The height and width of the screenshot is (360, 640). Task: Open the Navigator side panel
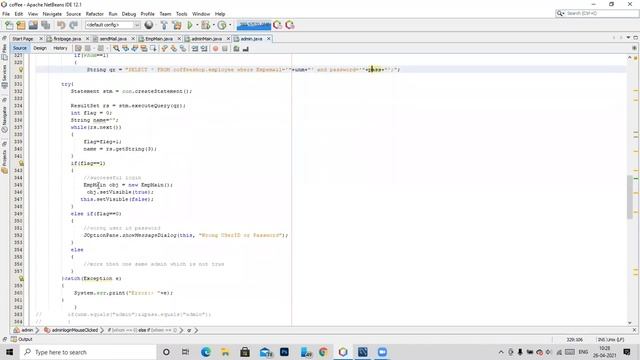pyautogui.click(x=4, y=119)
